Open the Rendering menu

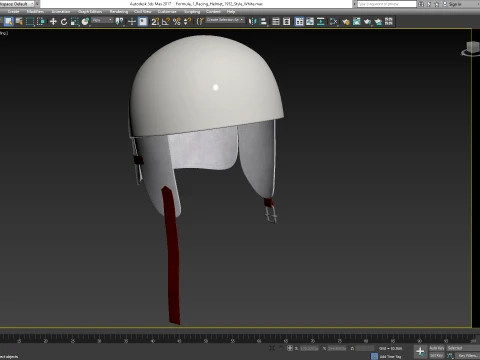pyautogui.click(x=119, y=11)
